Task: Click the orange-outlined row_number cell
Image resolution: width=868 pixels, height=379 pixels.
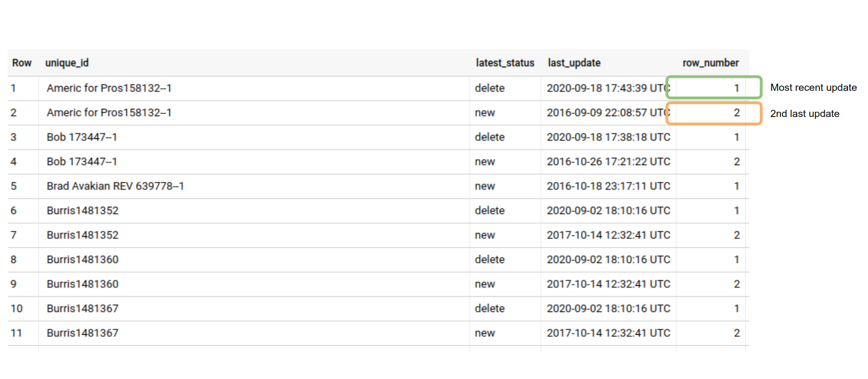Action: 713,113
